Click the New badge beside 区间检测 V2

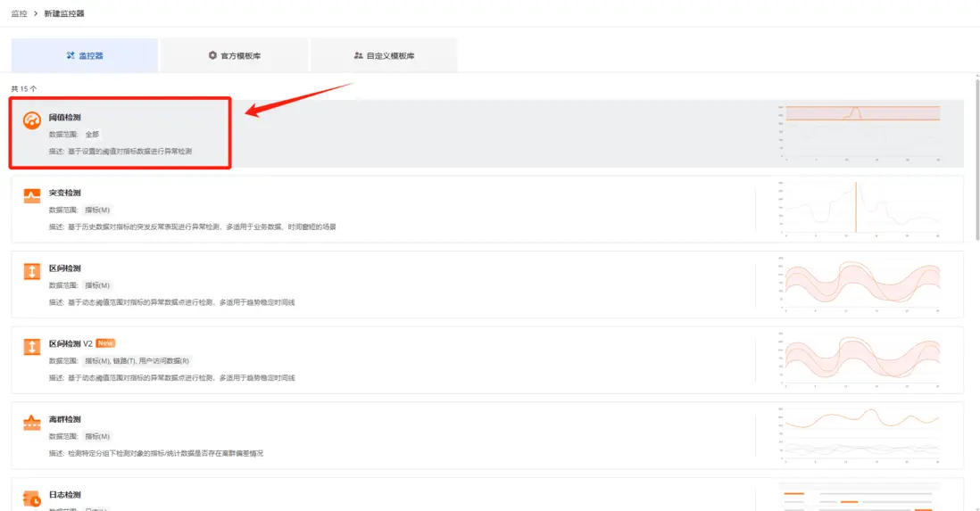105,343
